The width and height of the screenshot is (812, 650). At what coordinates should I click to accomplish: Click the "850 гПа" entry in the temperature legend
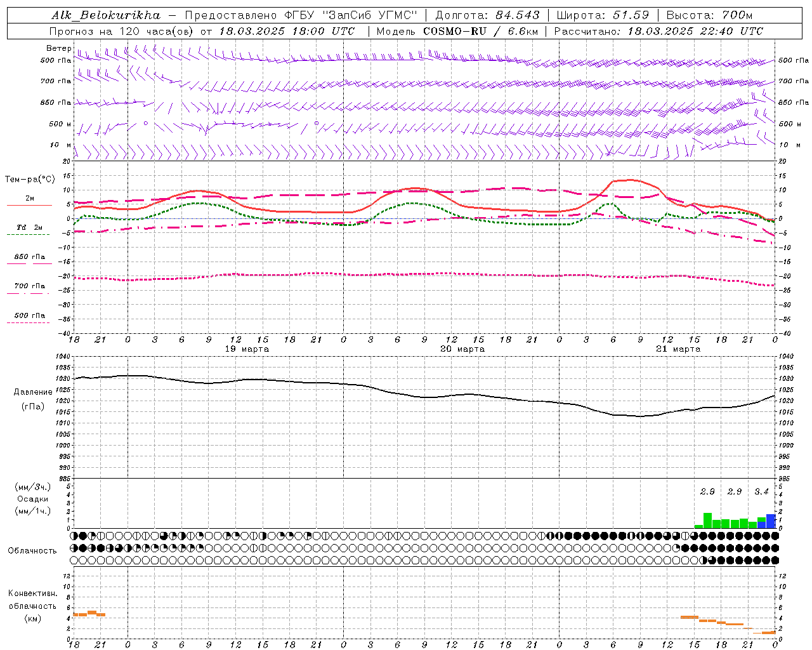(x=30, y=257)
